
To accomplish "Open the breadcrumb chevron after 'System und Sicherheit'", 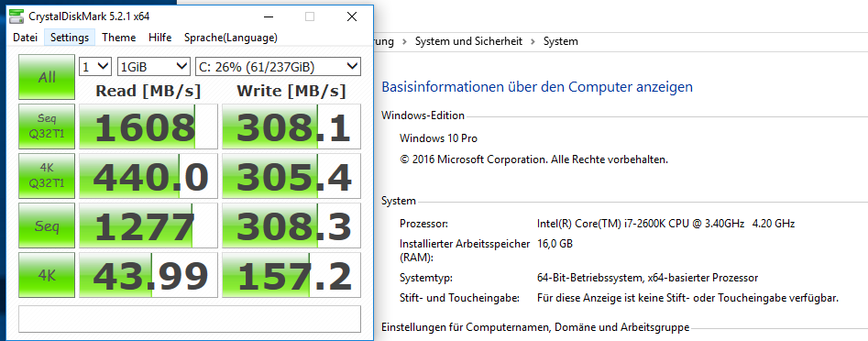I will tap(533, 41).
